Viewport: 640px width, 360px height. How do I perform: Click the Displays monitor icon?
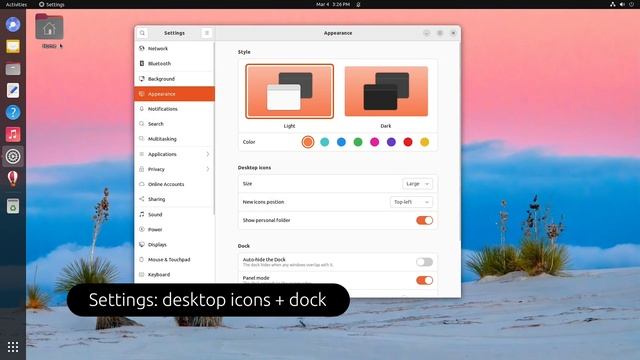click(142, 244)
